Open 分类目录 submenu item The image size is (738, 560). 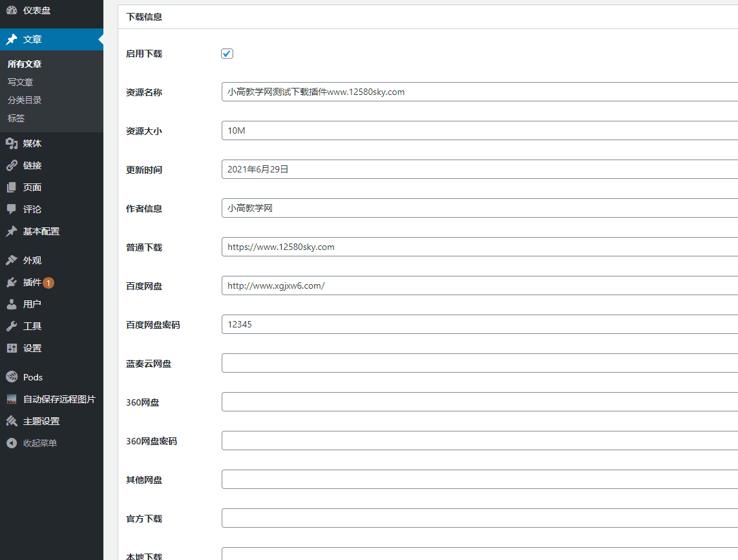pyautogui.click(x=25, y=100)
